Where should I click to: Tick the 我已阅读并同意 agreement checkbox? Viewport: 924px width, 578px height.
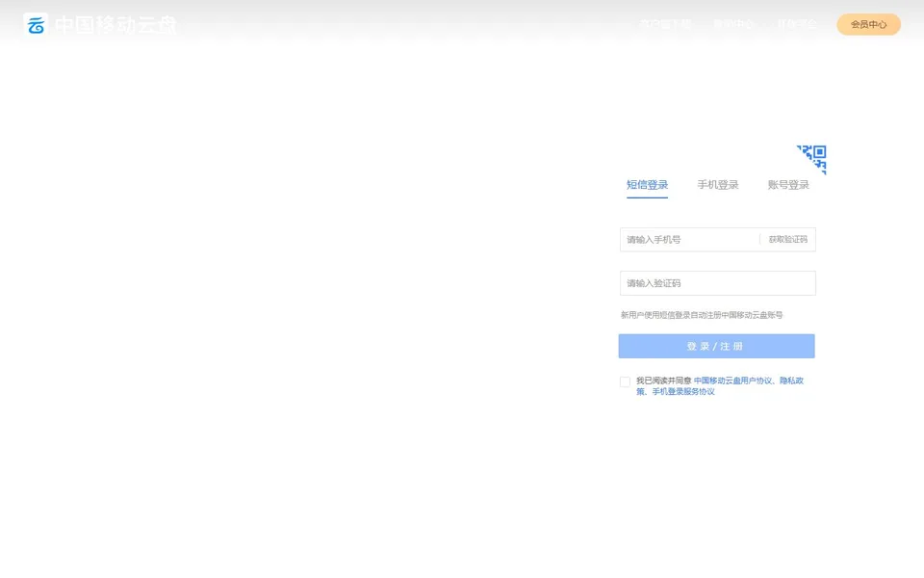tap(626, 382)
